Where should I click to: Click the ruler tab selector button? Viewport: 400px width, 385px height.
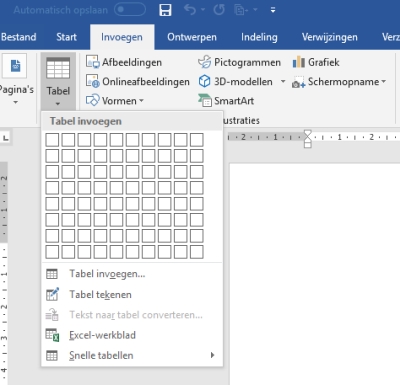point(6,138)
